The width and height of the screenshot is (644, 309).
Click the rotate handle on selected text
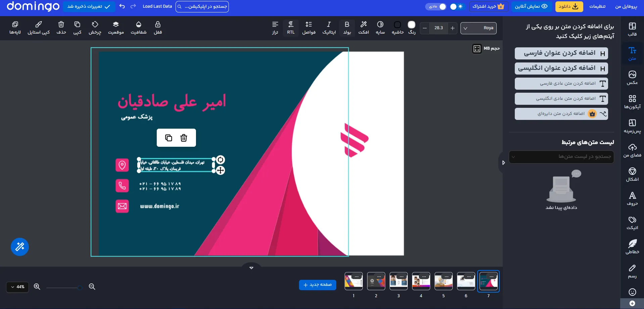click(x=220, y=160)
